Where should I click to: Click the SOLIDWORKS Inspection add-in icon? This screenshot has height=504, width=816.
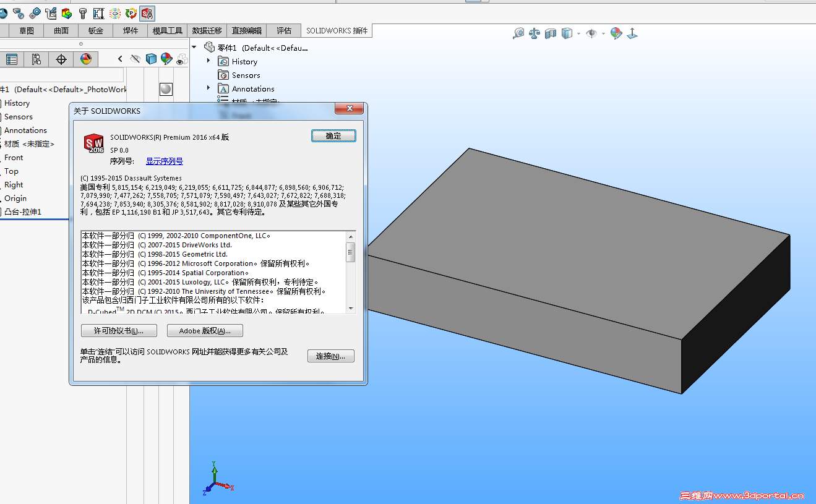(x=147, y=14)
